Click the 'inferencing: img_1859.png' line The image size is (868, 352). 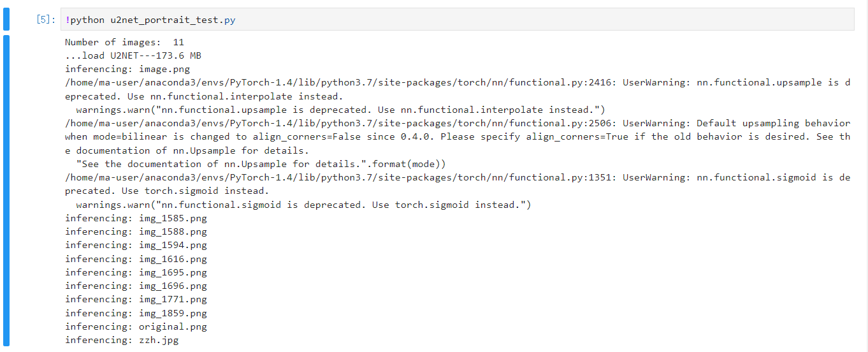pyautogui.click(x=136, y=313)
